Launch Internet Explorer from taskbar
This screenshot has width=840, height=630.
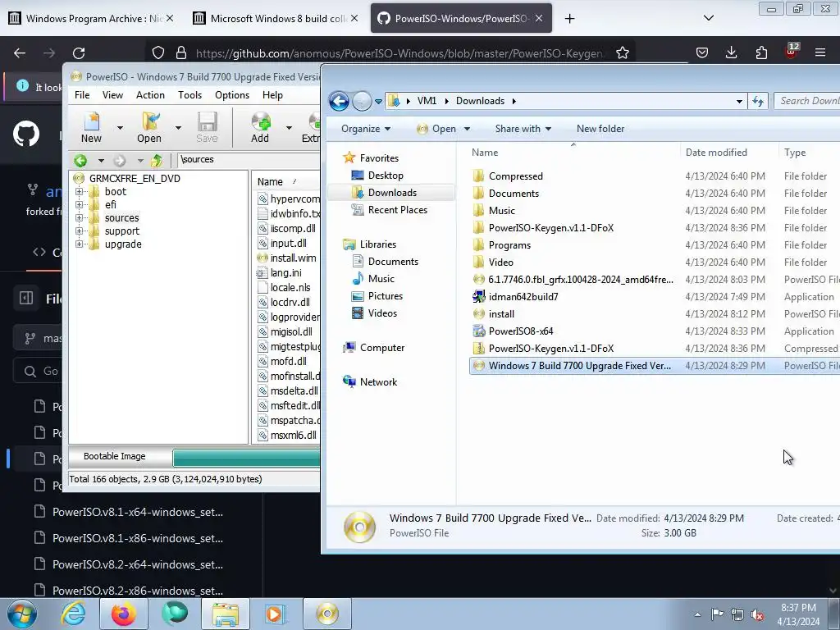tap(74, 614)
